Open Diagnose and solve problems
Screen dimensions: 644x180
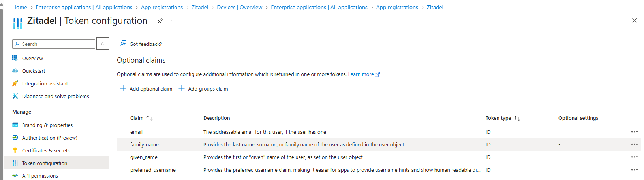[x=56, y=96]
